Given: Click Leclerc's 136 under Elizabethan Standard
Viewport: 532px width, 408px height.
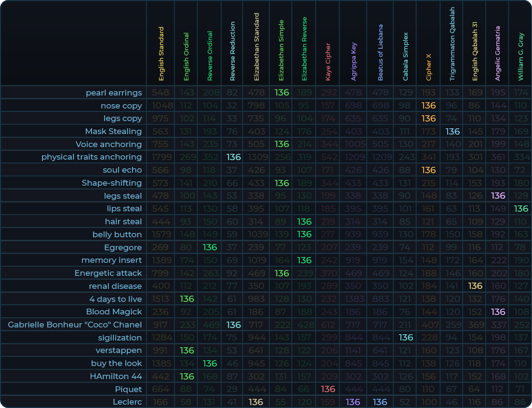Looking at the screenshot, I should tap(256, 402).
